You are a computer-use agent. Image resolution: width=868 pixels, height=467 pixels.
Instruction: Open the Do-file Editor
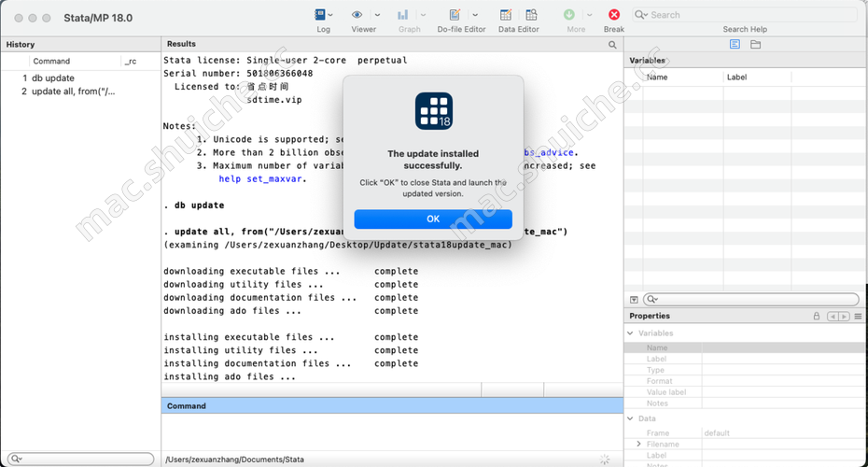click(x=455, y=15)
